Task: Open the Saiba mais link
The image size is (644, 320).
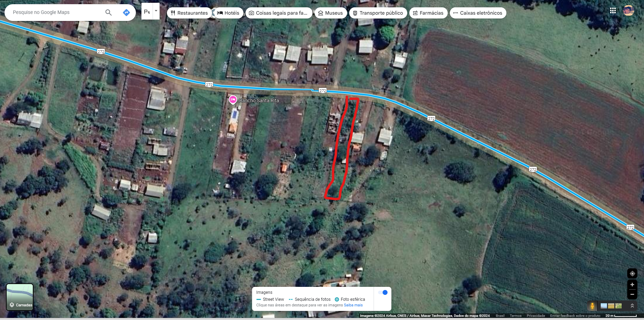Action: (x=353, y=305)
